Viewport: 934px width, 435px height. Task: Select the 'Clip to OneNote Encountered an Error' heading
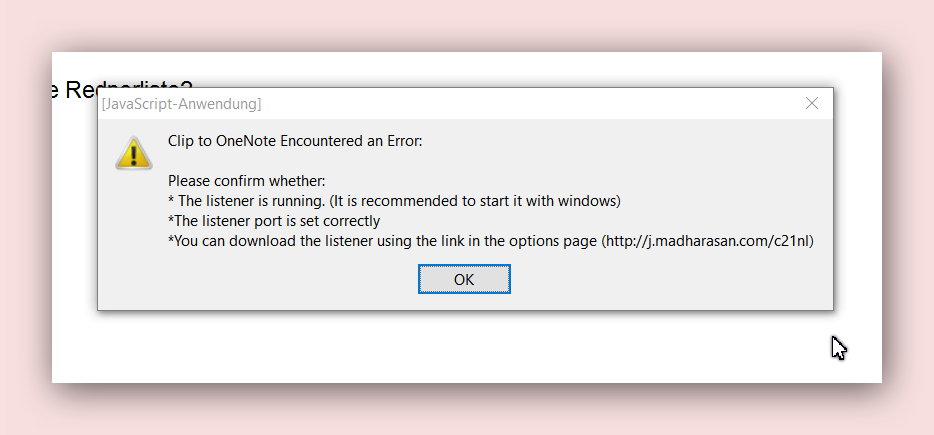pos(295,141)
